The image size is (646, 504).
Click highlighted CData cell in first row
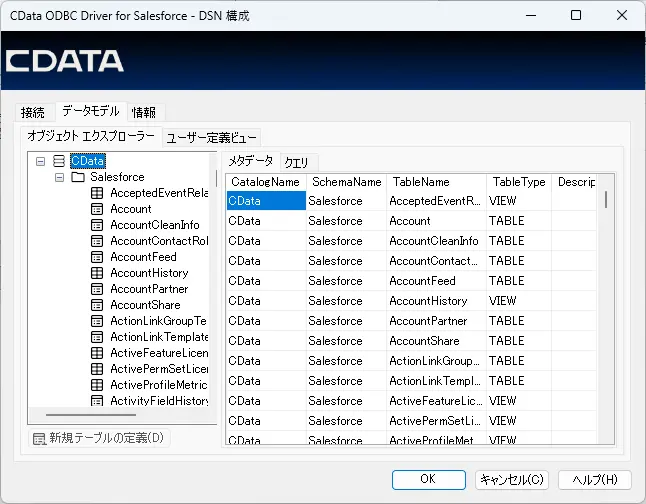coord(266,201)
